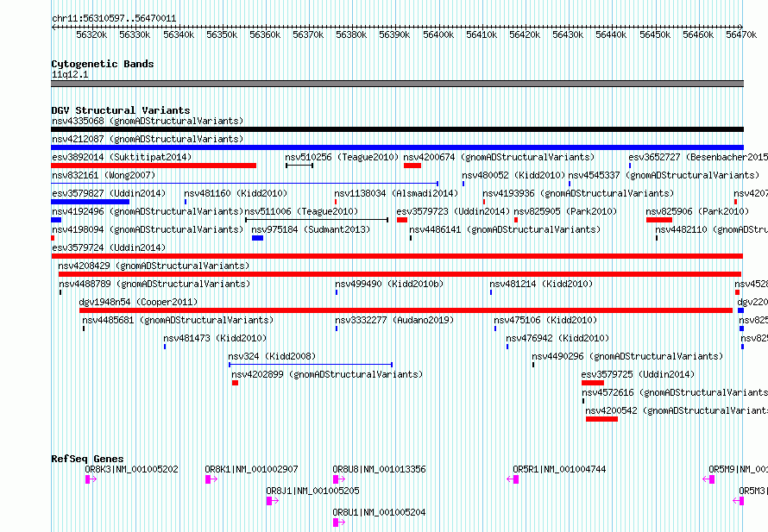
Task: Click the nsv4192496 blue variant block
Action: [56, 220]
